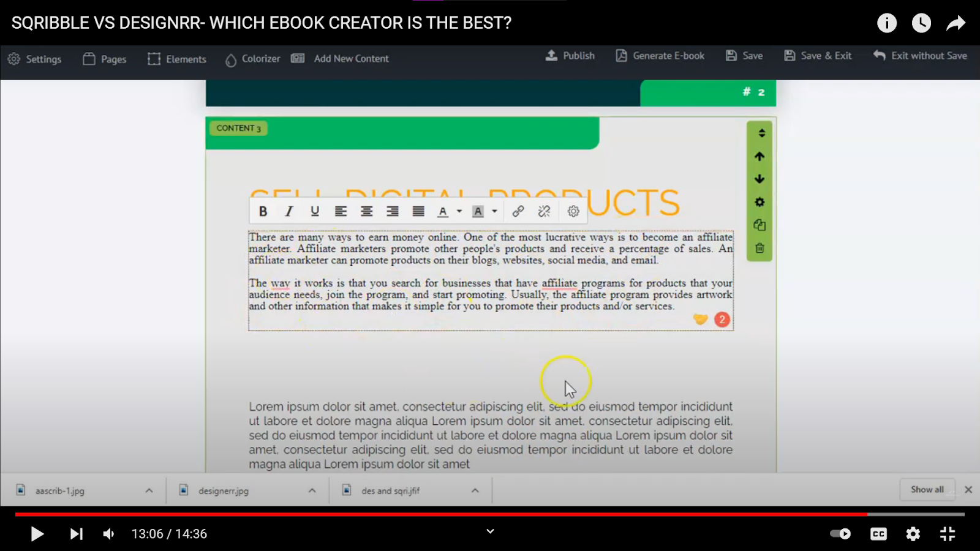Viewport: 980px width, 551px height.
Task: Click Add New Content
Action: click(340, 59)
